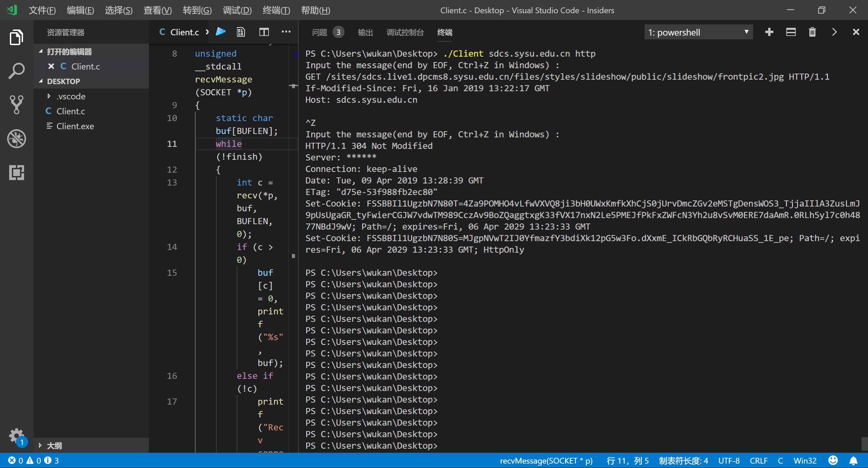Open Client.exe in the explorer
This screenshot has height=468, width=868.
[x=75, y=126]
